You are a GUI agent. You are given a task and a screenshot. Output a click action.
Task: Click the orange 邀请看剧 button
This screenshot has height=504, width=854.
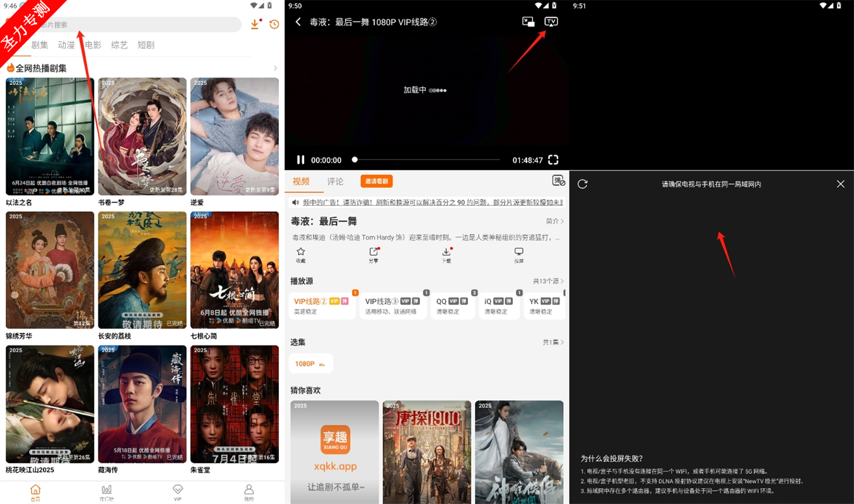click(377, 182)
